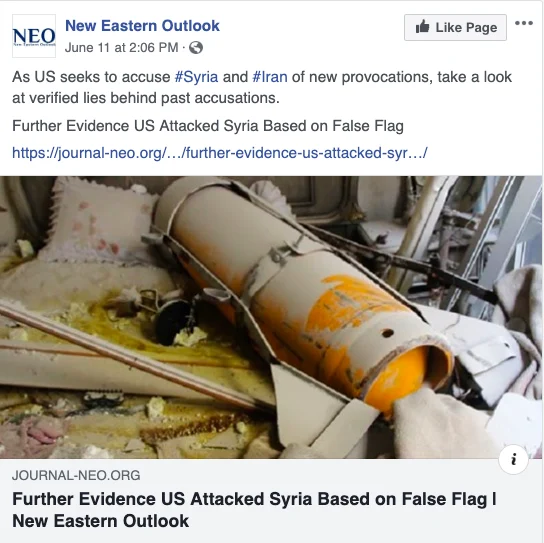Click the post text about verified lies

[262, 87]
